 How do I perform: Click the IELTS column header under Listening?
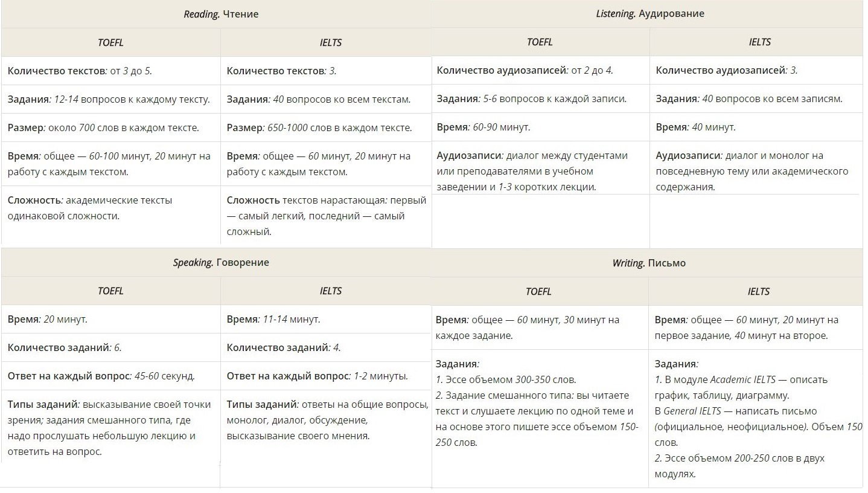[759, 42]
